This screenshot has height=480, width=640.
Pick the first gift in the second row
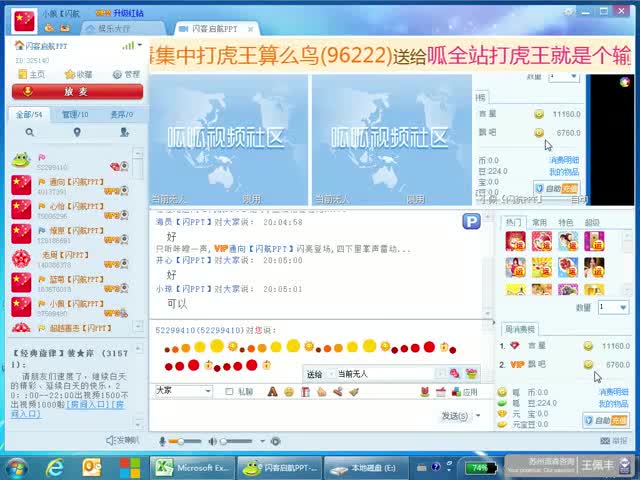[x=516, y=268]
